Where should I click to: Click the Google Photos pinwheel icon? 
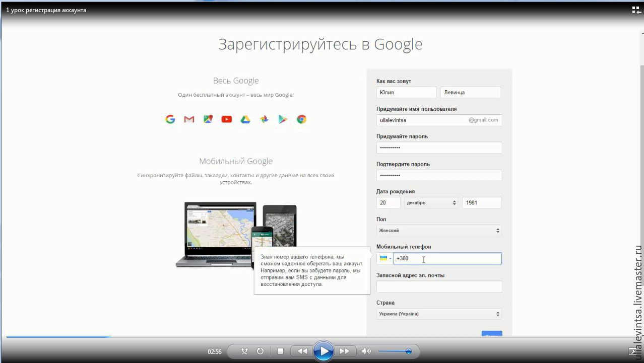click(x=264, y=119)
